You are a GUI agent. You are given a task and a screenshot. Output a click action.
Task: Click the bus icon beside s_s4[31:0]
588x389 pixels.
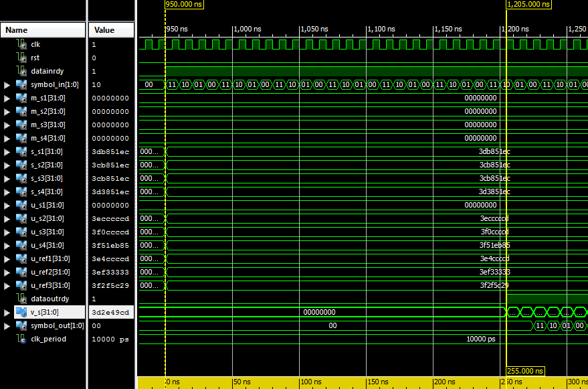point(22,192)
